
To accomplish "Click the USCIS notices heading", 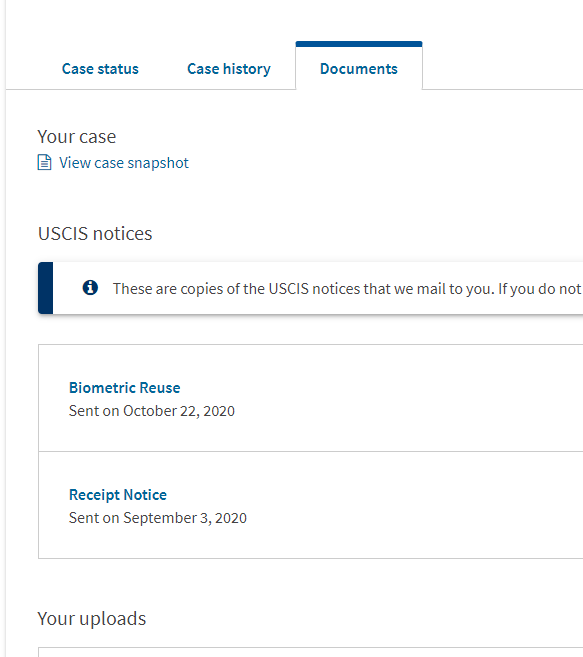I will pyautogui.click(x=95, y=233).
